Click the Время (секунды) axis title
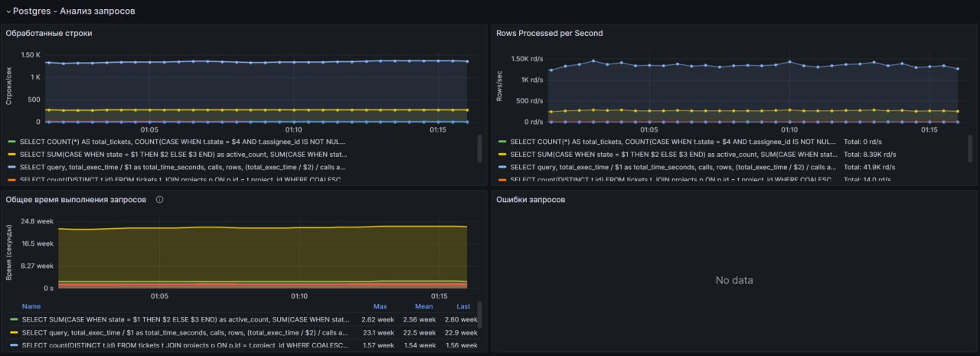The image size is (980, 356). point(10,252)
